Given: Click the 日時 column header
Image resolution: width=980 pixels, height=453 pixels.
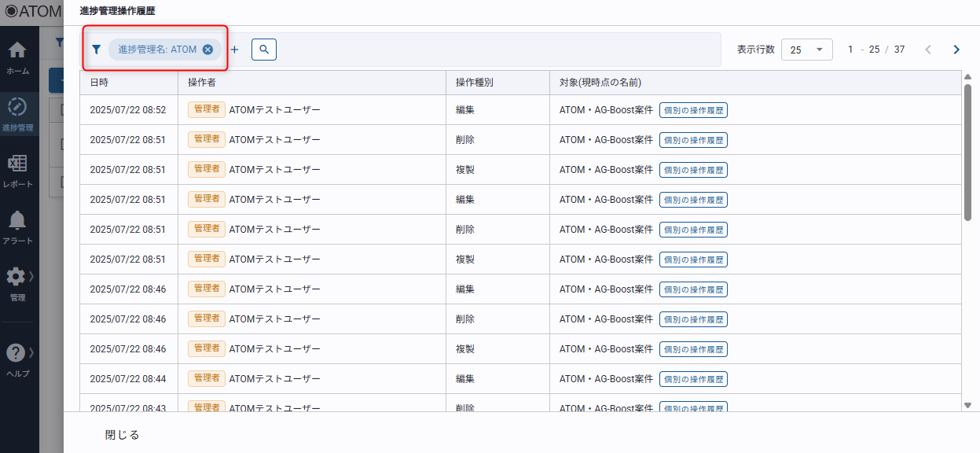Looking at the screenshot, I should 100,83.
